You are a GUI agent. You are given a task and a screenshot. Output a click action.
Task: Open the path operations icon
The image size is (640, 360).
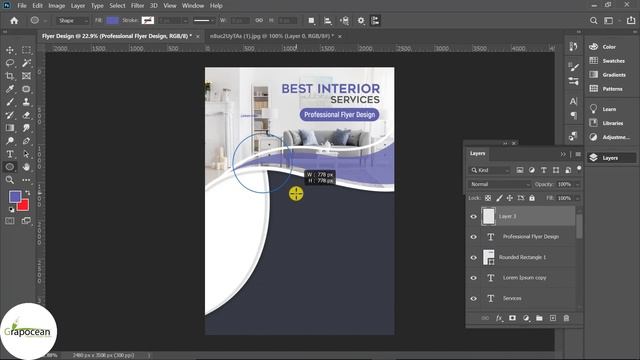(x=311, y=20)
